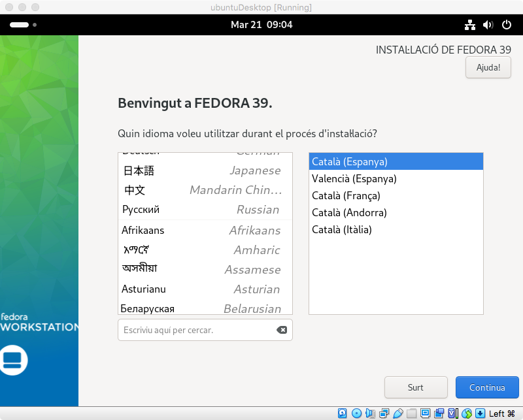This screenshot has width=523, height=420.
Task: Clear the language search field with backspace icon
Action: coord(282,330)
